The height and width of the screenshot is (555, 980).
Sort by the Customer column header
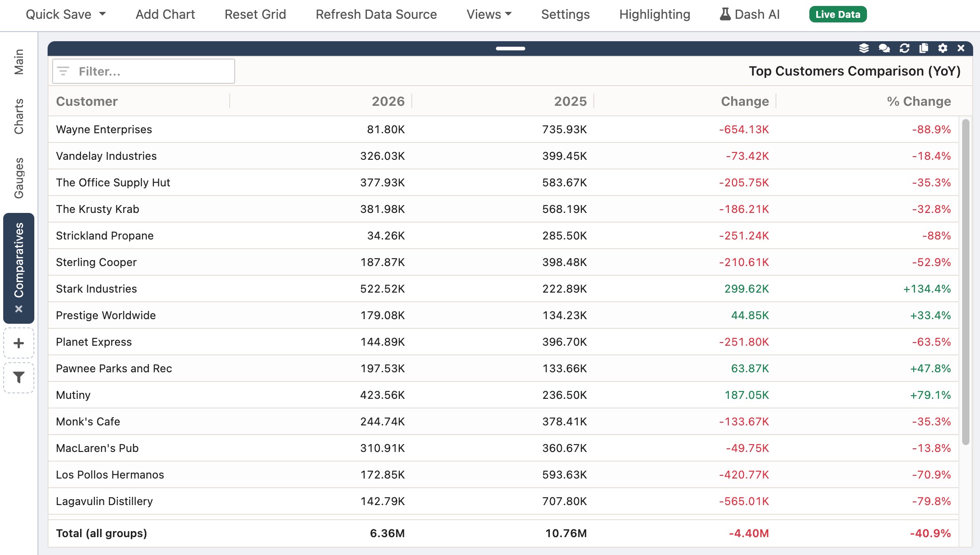[x=87, y=101]
